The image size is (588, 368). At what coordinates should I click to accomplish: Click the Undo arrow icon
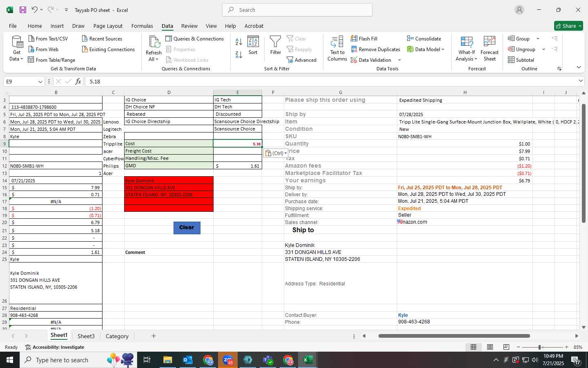pos(35,10)
